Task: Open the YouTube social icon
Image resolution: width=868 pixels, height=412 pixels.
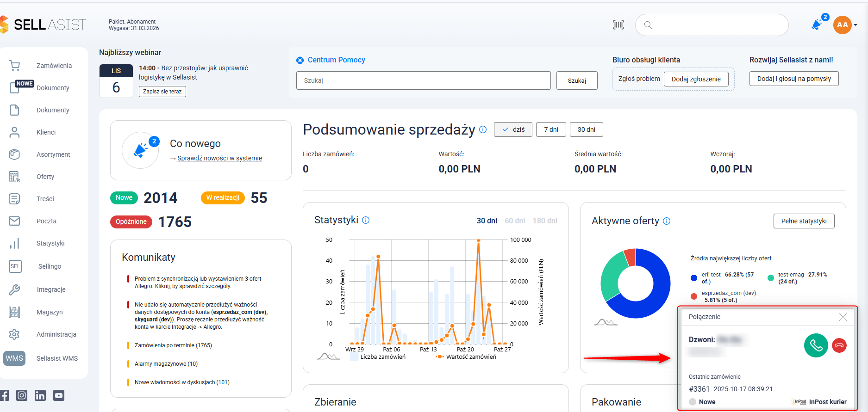Action: 59,395
